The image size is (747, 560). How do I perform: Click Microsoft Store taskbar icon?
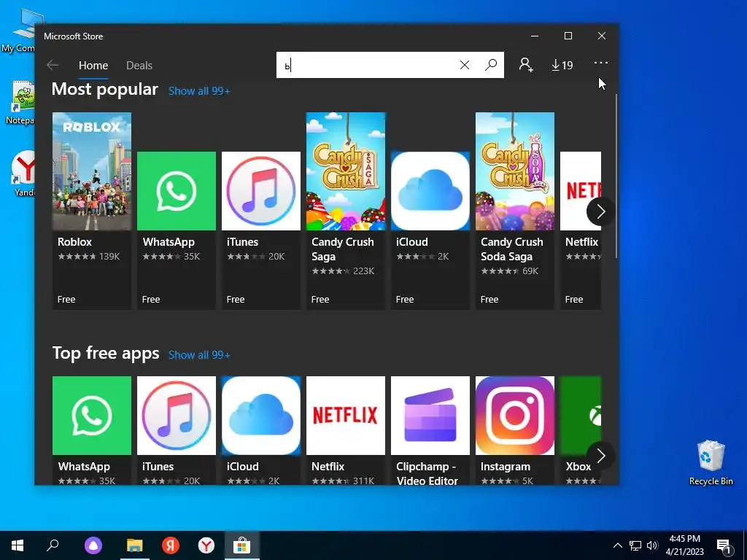tap(242, 545)
